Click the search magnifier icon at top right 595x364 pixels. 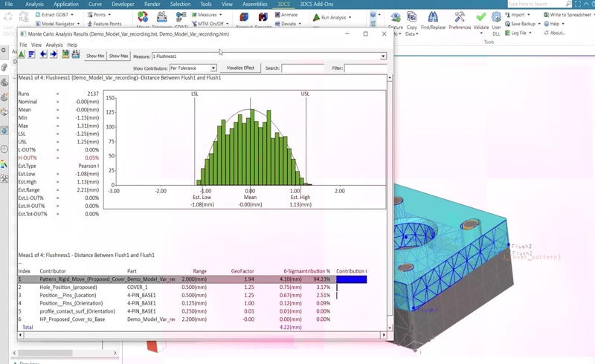568,4
